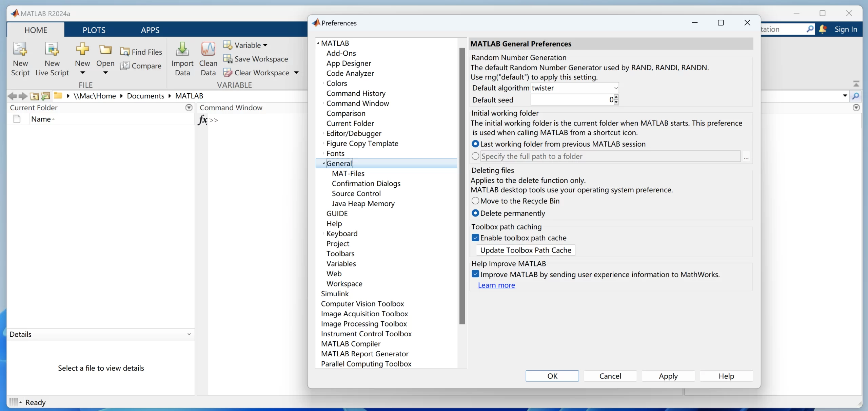Click the Import Data icon
The height and width of the screenshot is (411, 868).
[182, 49]
